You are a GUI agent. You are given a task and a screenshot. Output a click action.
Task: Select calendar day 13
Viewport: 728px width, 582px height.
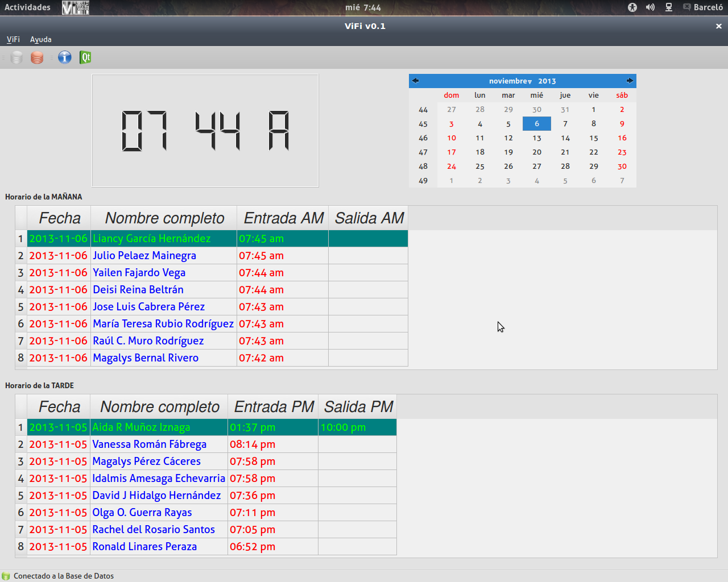click(537, 138)
